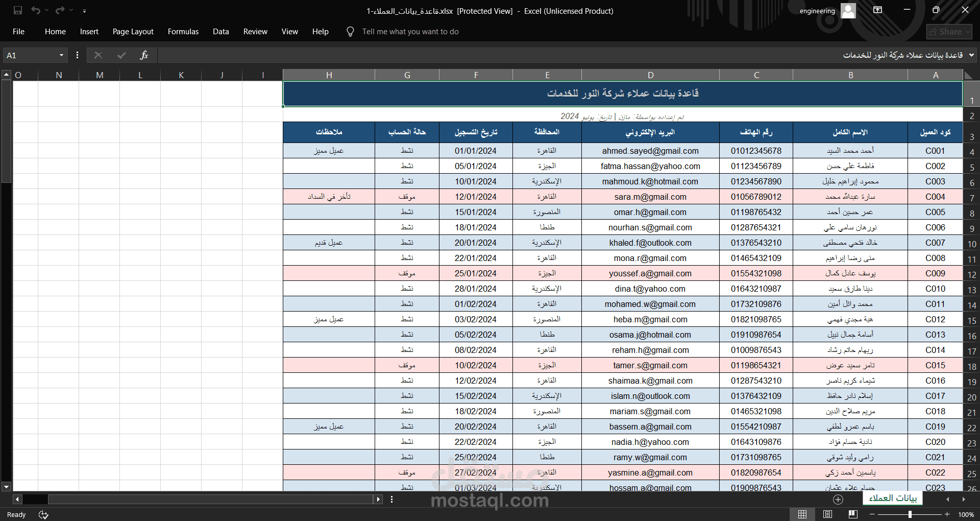This screenshot has height=521, width=980.
Task: Click the zoom out minus button
Action: (871, 514)
